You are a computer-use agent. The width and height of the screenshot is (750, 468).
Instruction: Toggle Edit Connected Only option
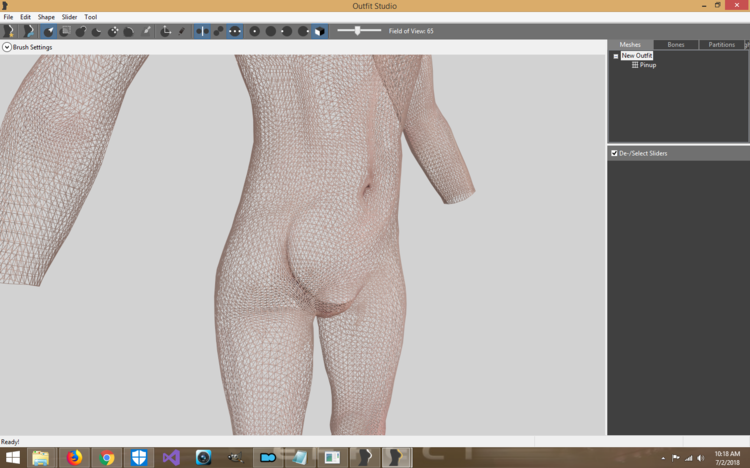tap(219, 31)
